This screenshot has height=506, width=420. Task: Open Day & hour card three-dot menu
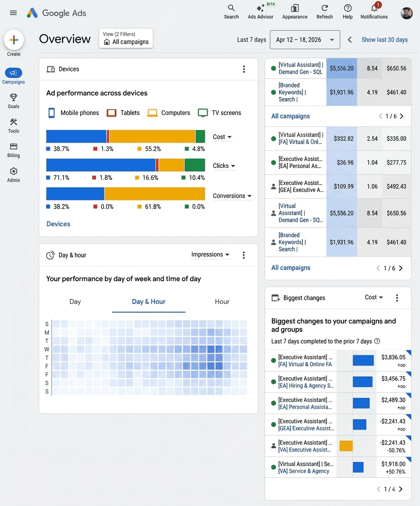tap(244, 255)
